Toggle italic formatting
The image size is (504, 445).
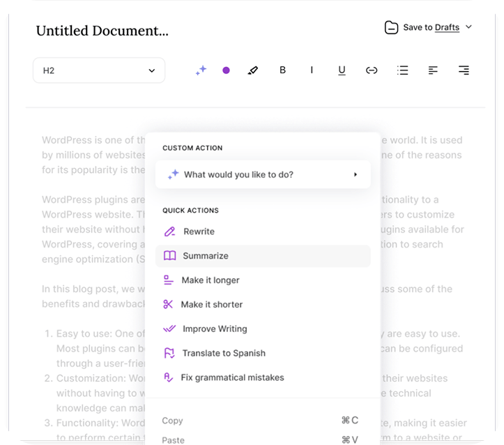pos(312,70)
